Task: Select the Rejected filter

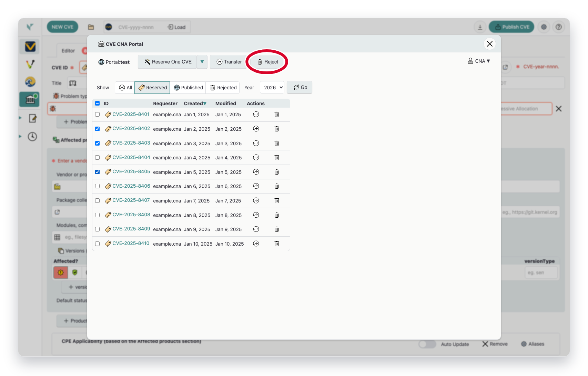Action: click(223, 88)
